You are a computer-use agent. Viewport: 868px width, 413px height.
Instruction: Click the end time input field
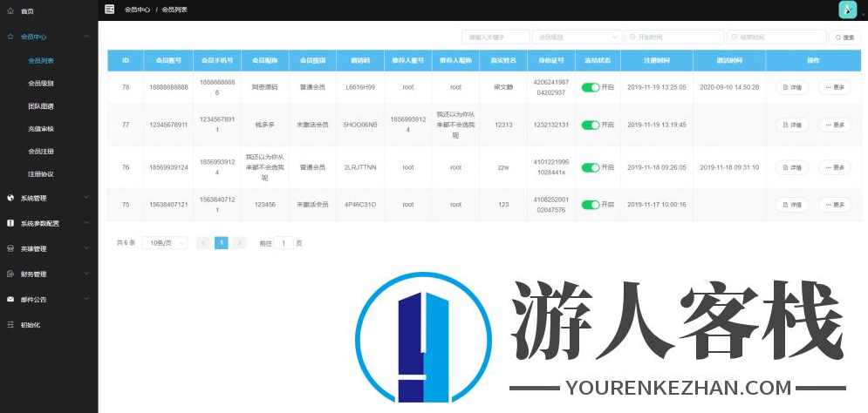pos(776,37)
